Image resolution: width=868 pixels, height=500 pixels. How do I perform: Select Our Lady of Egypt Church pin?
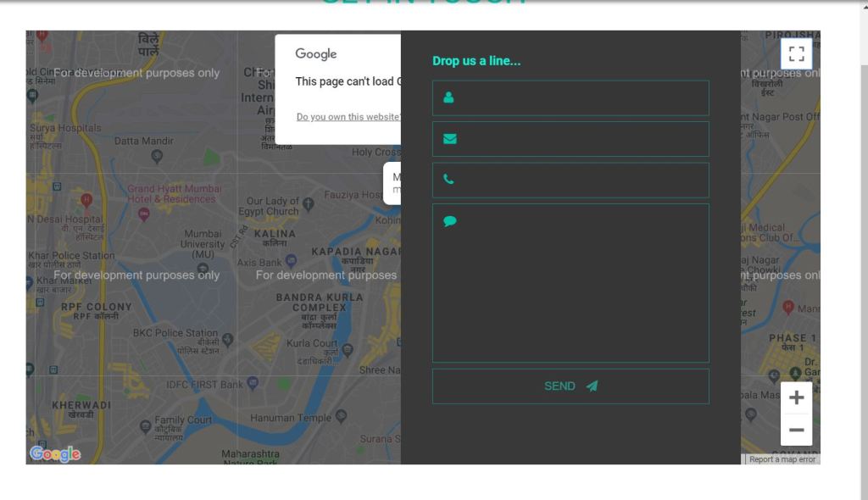(x=309, y=203)
